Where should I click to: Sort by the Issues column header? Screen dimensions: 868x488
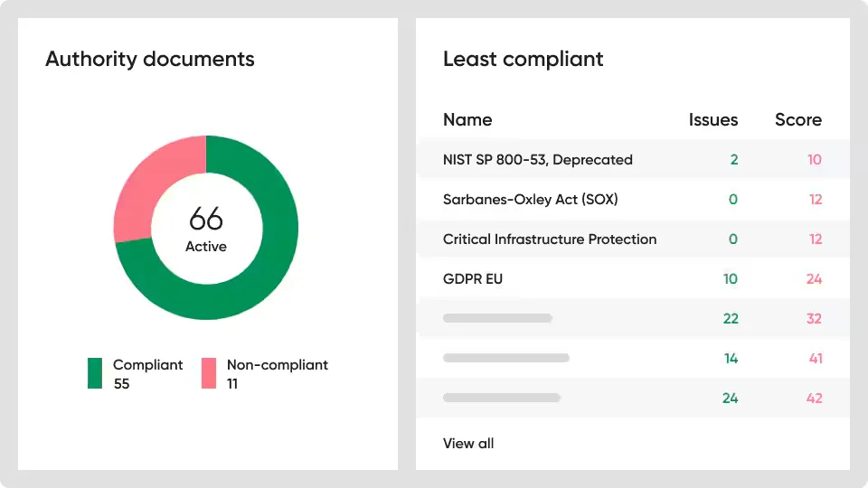pyautogui.click(x=713, y=119)
